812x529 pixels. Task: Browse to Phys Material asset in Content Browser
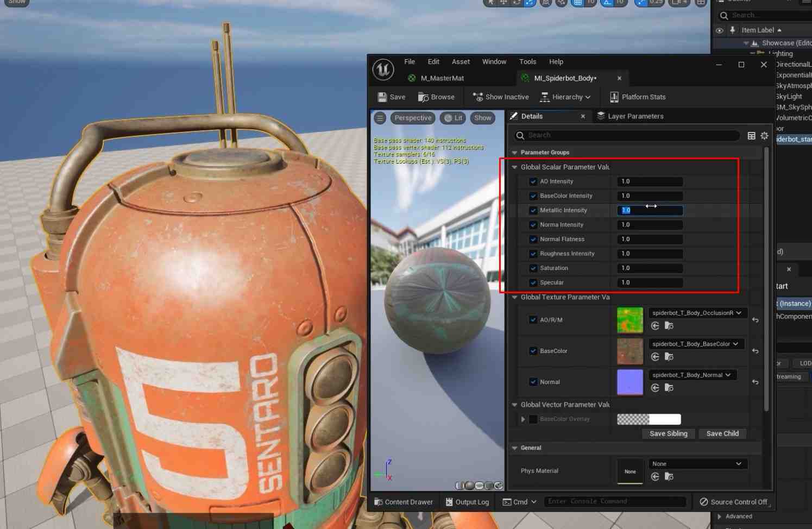669,476
